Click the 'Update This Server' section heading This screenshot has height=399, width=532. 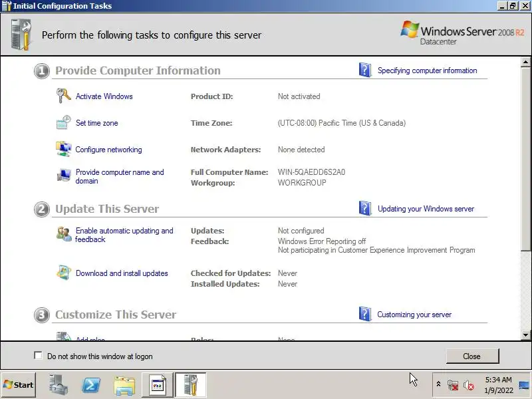point(107,209)
